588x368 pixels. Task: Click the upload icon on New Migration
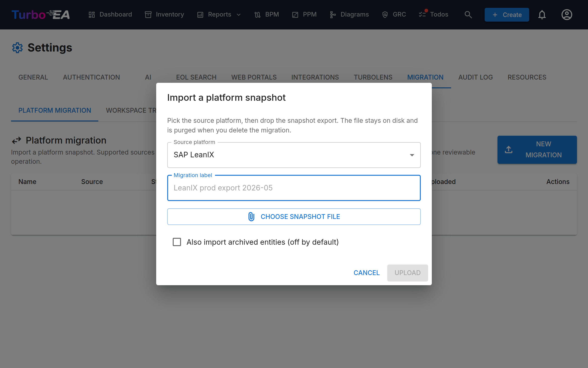point(508,149)
